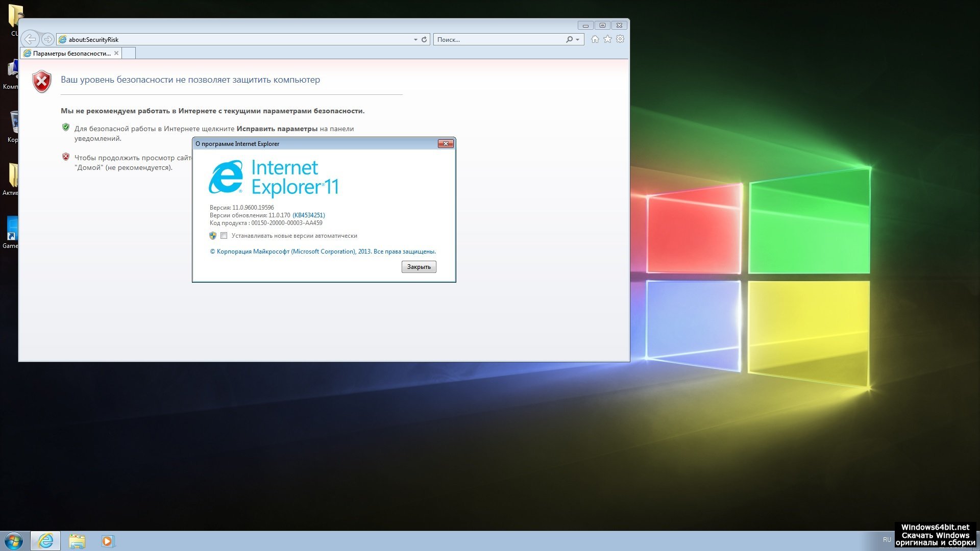Click the IE forward navigation arrow
This screenshot has width=980, height=551.
(47, 39)
